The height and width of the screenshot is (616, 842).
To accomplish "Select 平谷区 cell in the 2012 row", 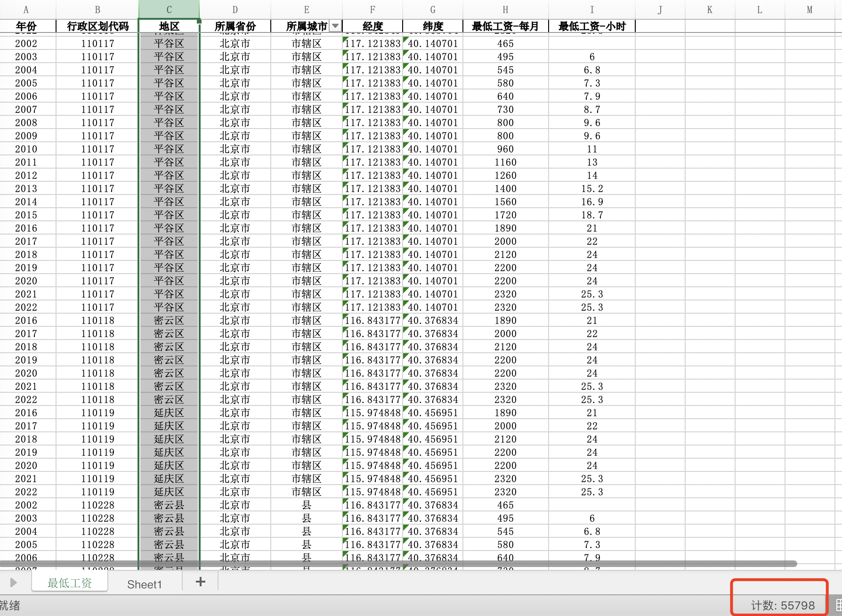I will pyautogui.click(x=169, y=175).
